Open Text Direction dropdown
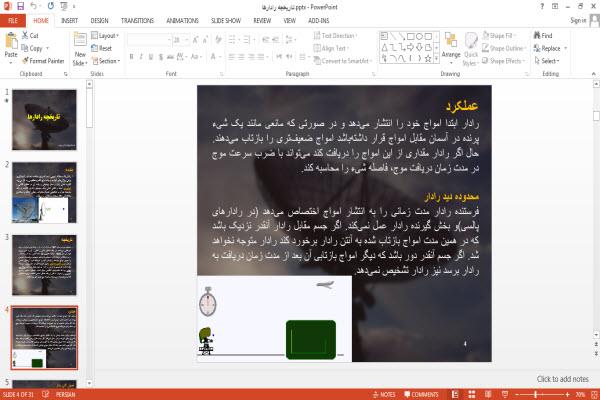Image resolution: width=600 pixels, height=400 pixels. tap(336, 35)
